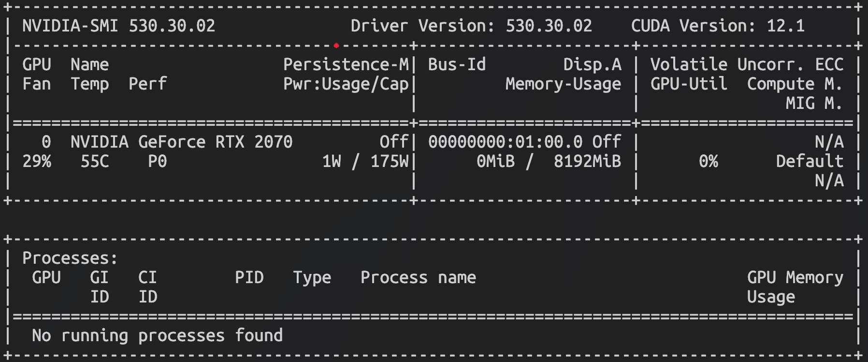Click the GPU-Util header label
The image size is (868, 362).
click(689, 84)
